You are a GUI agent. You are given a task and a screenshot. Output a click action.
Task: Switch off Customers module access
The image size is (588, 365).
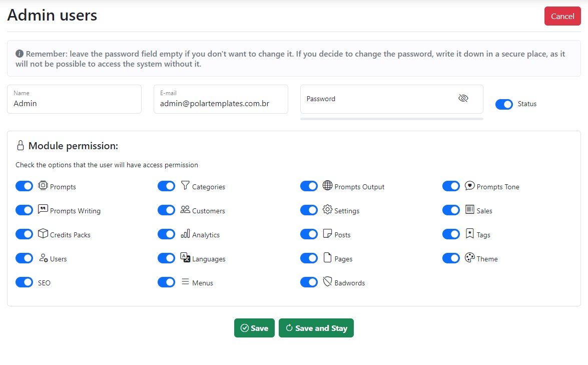(166, 210)
